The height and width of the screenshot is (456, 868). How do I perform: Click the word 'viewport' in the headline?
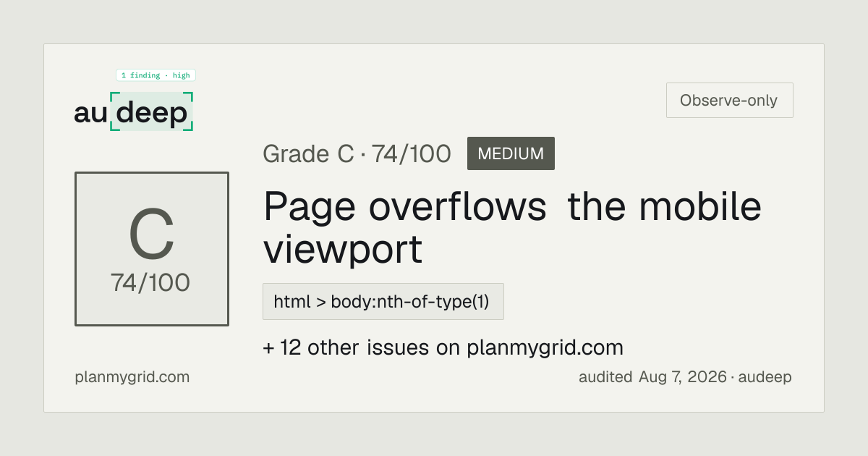click(x=342, y=249)
